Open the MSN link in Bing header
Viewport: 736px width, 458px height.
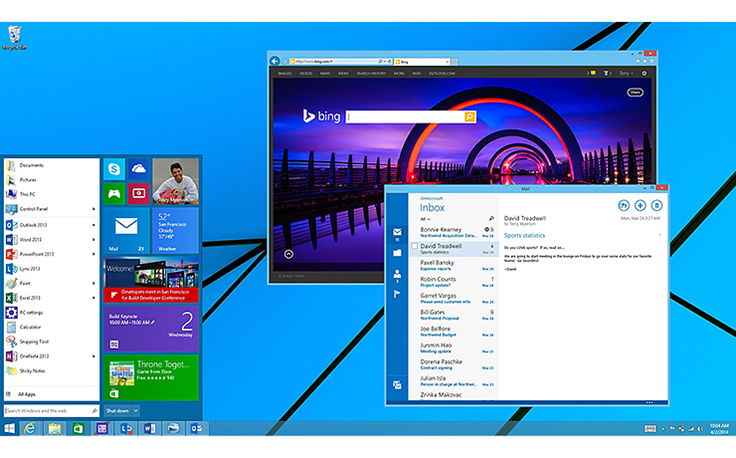(416, 74)
